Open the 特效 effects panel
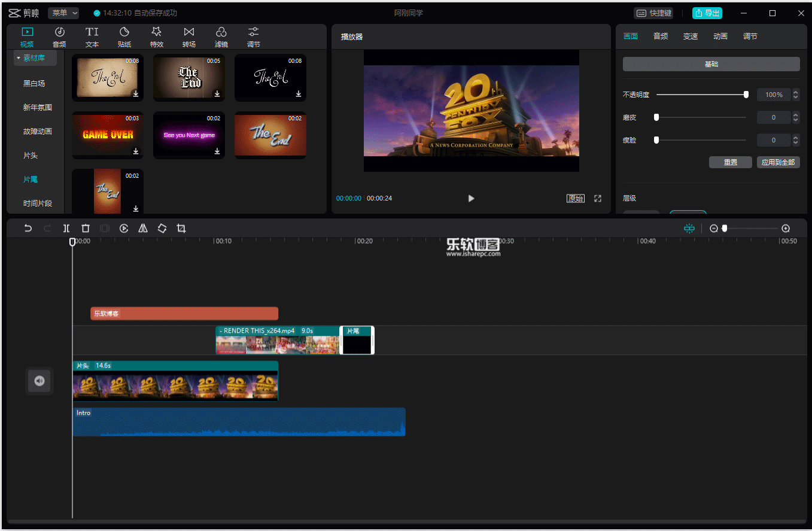Image resolution: width=812 pixels, height=531 pixels. click(x=157, y=37)
